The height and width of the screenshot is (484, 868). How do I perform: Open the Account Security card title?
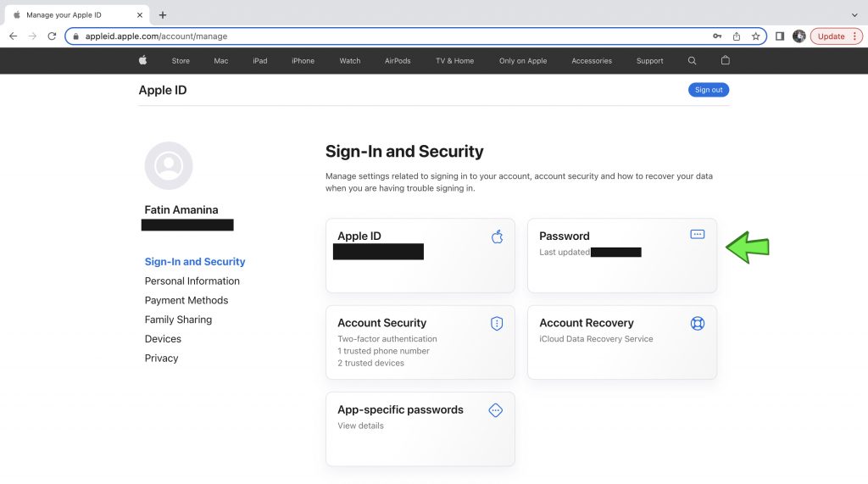pos(382,323)
